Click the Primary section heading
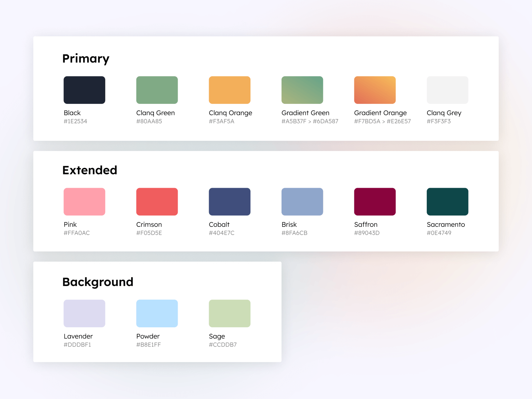 click(86, 59)
